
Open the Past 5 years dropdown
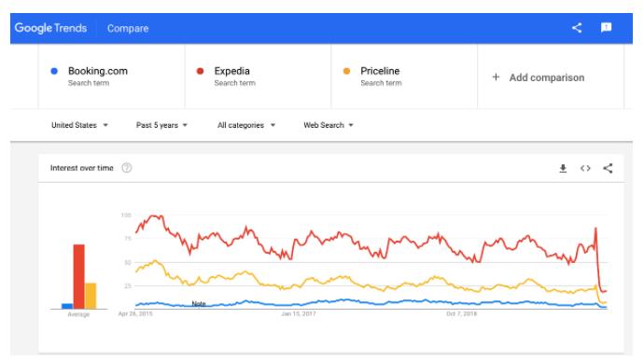pyautogui.click(x=161, y=125)
